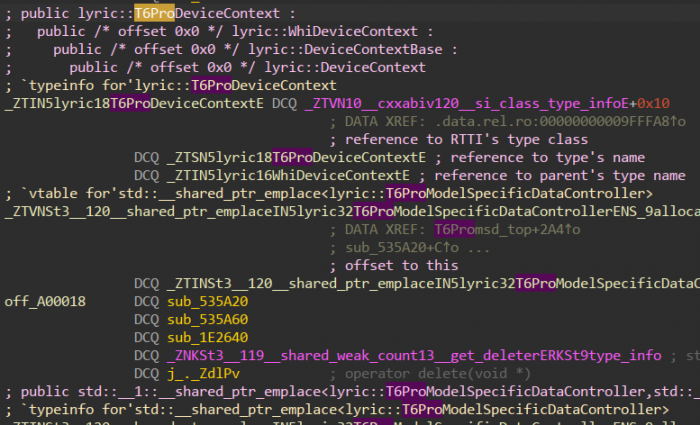Jump to sub_535A20+C cross reference
Viewport: 700px width, 425px height.
[x=402, y=248]
